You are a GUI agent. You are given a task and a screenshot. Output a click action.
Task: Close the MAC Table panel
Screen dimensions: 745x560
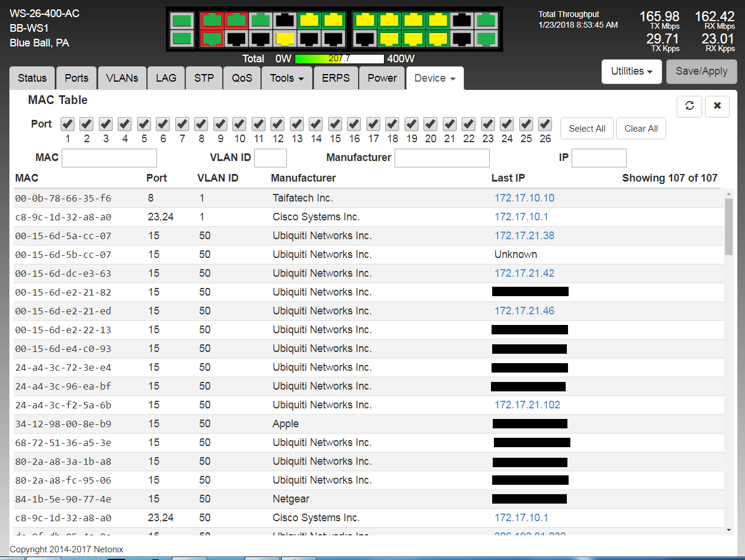(717, 106)
